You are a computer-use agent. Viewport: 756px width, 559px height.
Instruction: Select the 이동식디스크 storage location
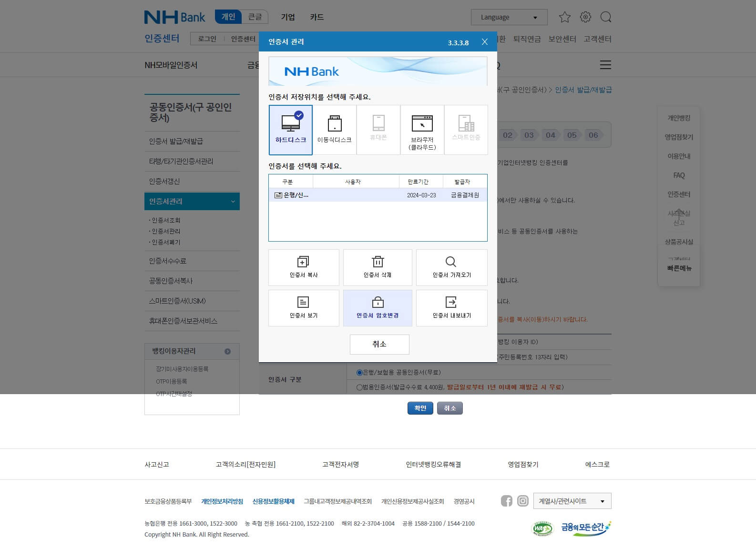(335, 130)
